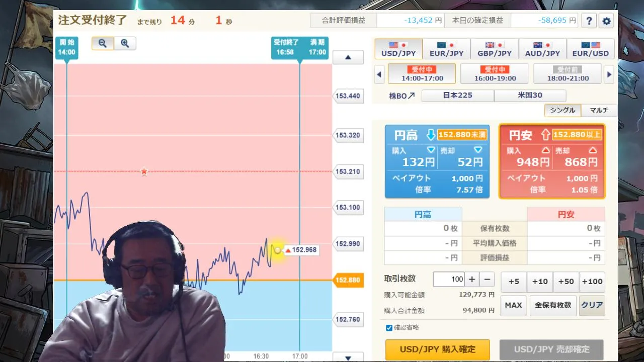Screen dimensions: 644x362
Task: Open the settings gear icon
Action: (607, 21)
